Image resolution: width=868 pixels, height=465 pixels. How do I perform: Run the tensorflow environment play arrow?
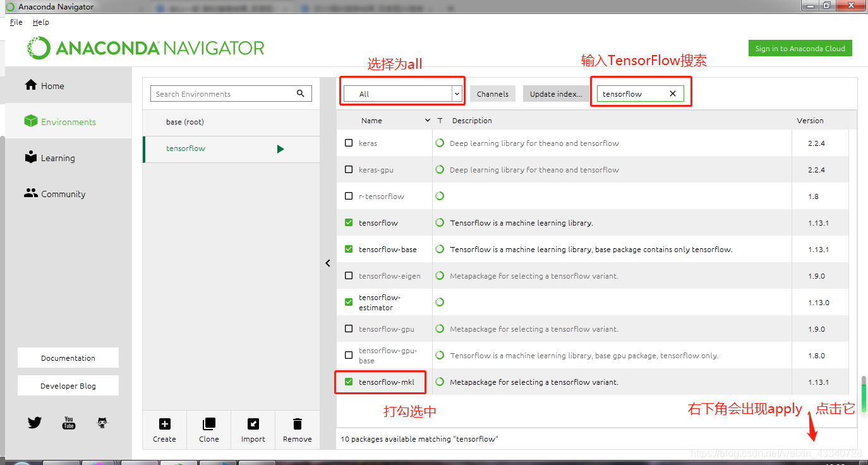pos(280,149)
